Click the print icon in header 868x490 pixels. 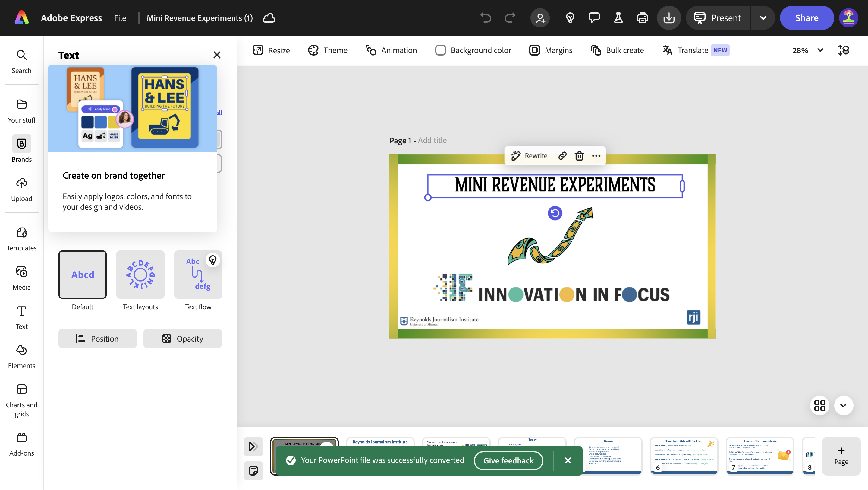pyautogui.click(x=642, y=18)
